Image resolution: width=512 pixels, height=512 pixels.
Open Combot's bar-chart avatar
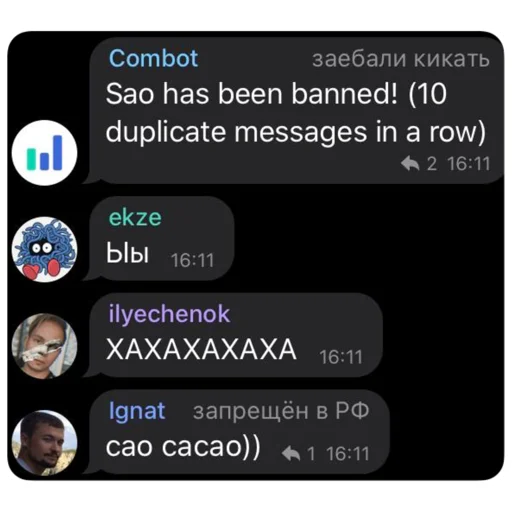click(x=45, y=153)
